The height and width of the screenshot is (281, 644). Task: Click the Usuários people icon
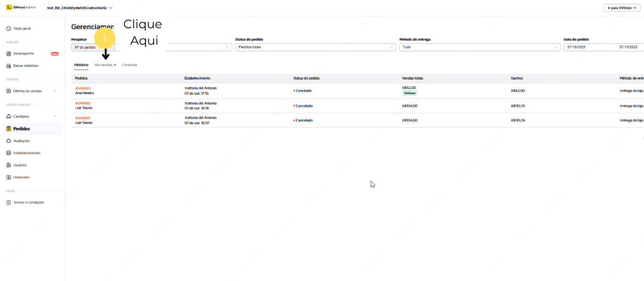[8, 165]
